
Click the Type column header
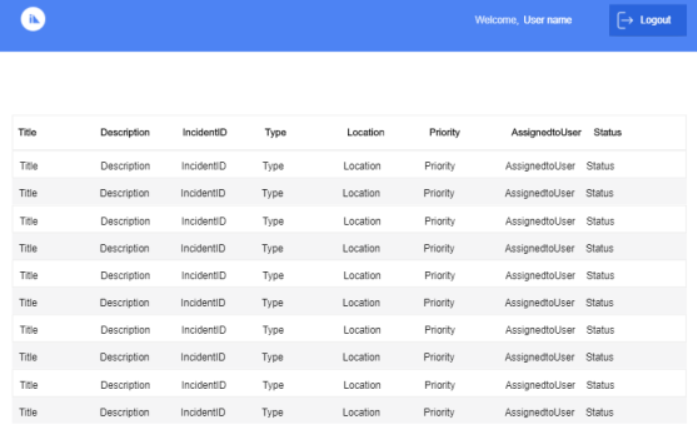click(275, 132)
